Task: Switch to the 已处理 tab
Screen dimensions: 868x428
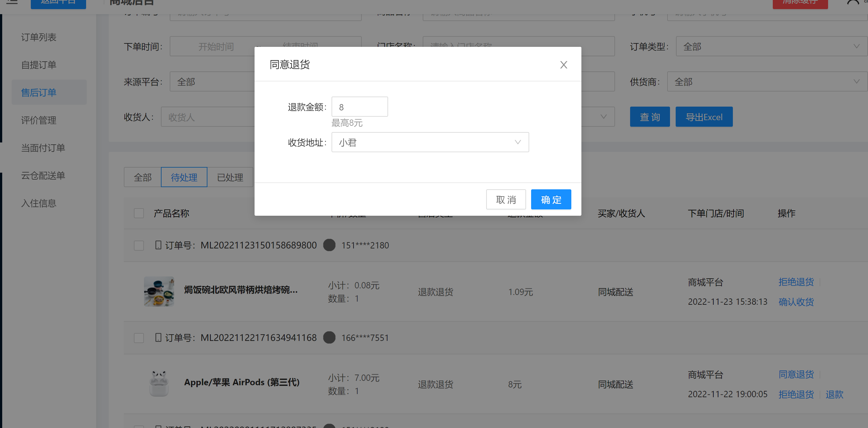Action: [230, 177]
